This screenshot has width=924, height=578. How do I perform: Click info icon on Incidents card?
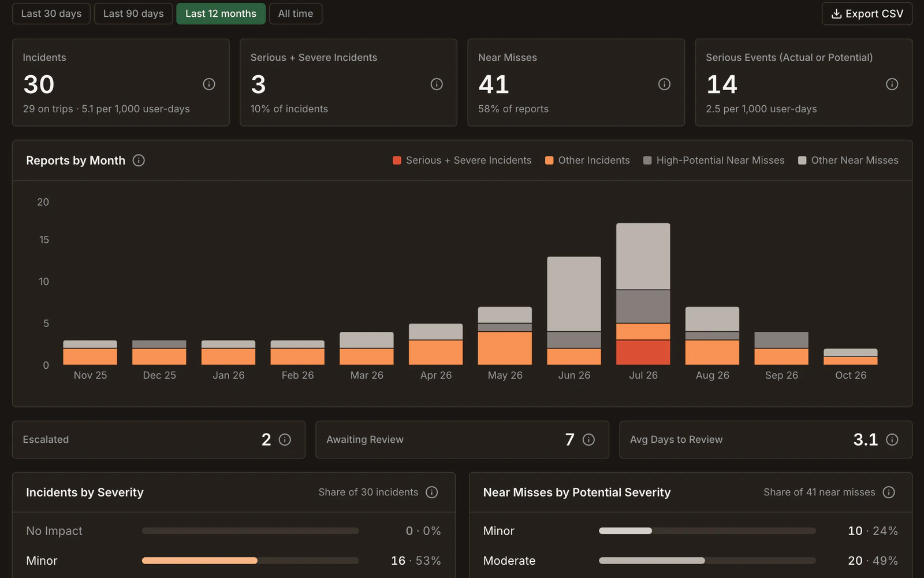(x=209, y=84)
